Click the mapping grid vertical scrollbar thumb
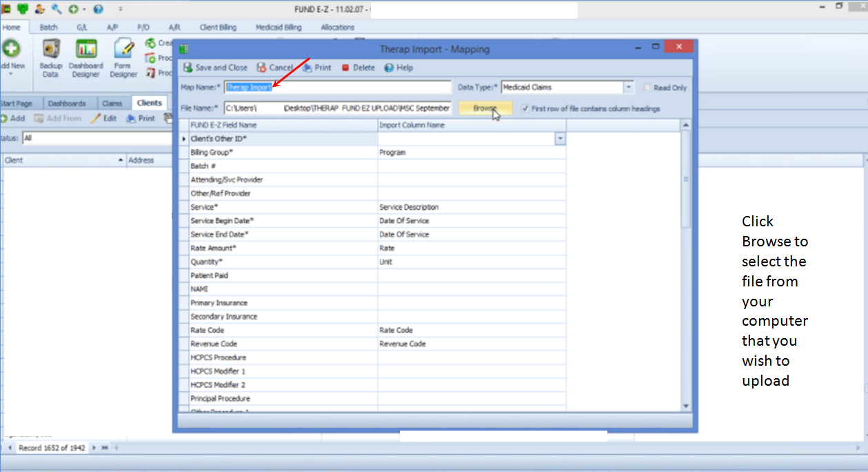Image resolution: width=868 pixels, height=472 pixels. click(x=685, y=179)
